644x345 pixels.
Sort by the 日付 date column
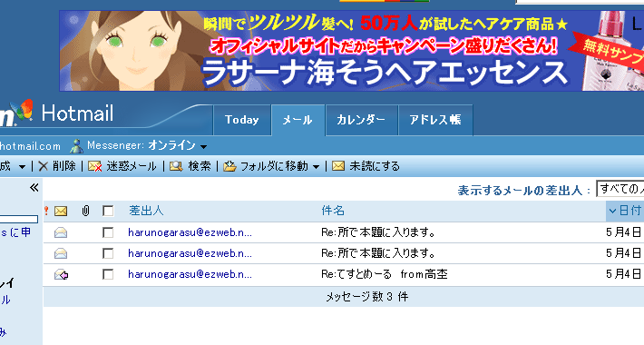[625, 211]
